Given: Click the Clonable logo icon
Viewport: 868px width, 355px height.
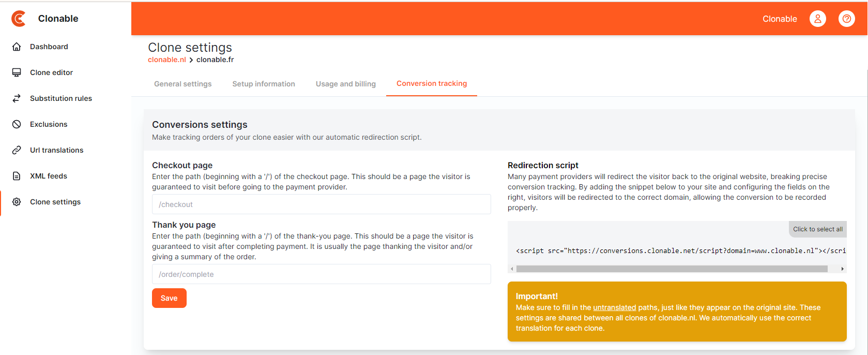Looking at the screenshot, I should [x=19, y=19].
